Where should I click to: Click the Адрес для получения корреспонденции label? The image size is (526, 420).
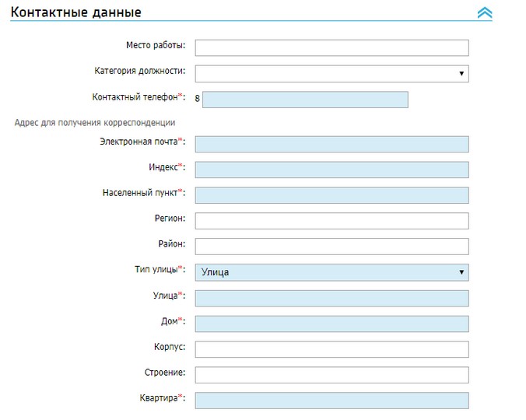pos(95,123)
